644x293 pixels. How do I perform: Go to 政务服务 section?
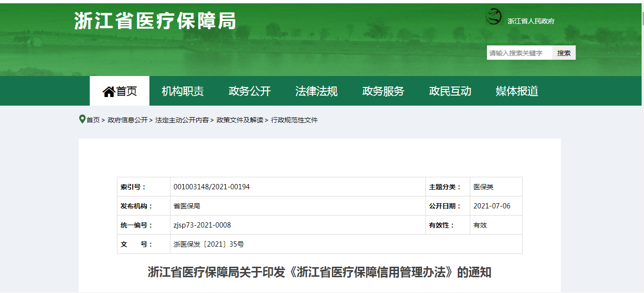383,91
